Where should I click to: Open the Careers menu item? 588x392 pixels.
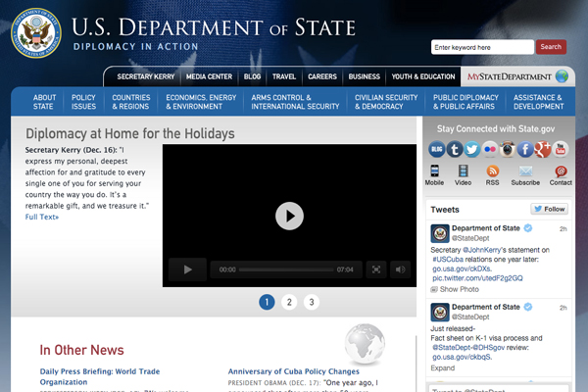pyautogui.click(x=322, y=76)
